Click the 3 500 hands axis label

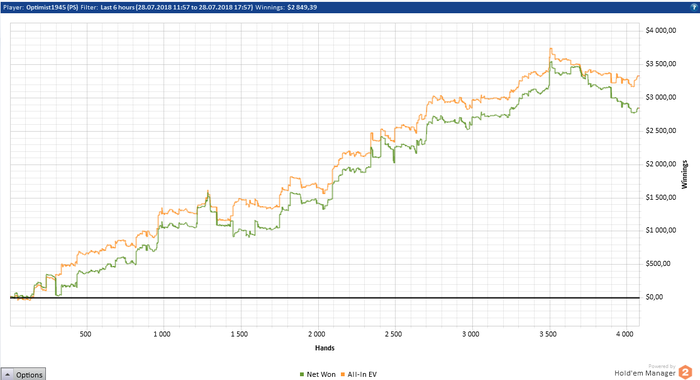tap(548, 334)
